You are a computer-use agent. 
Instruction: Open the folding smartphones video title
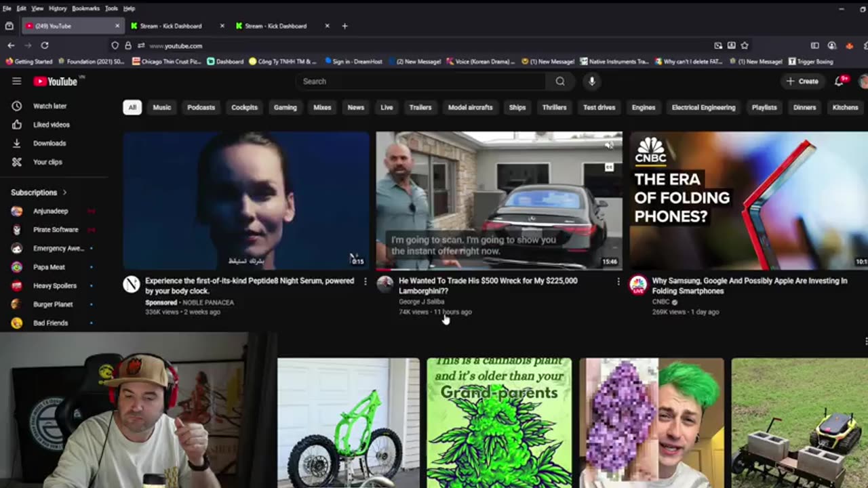(x=749, y=286)
